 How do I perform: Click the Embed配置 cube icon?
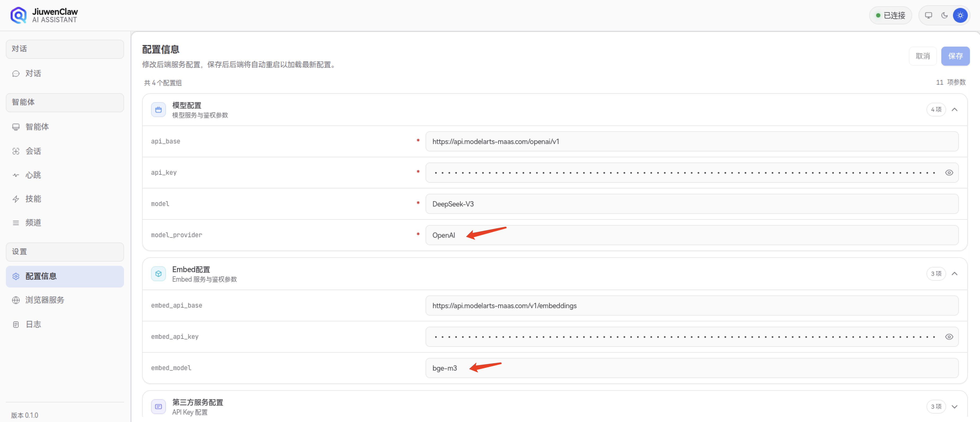[x=158, y=274]
